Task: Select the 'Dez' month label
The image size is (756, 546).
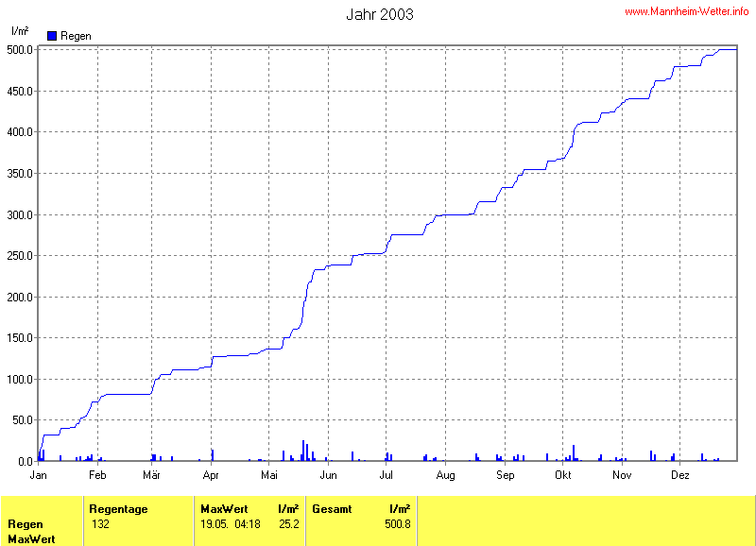Action: [679, 475]
